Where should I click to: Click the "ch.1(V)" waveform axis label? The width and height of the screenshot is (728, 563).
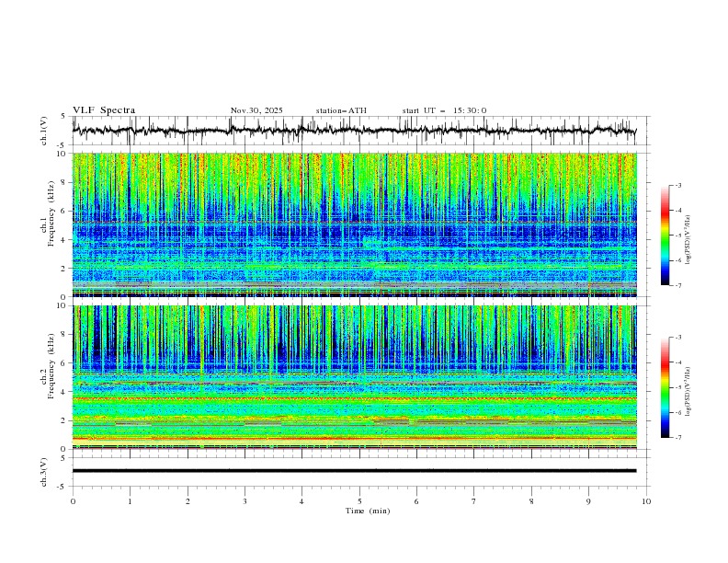(44, 131)
